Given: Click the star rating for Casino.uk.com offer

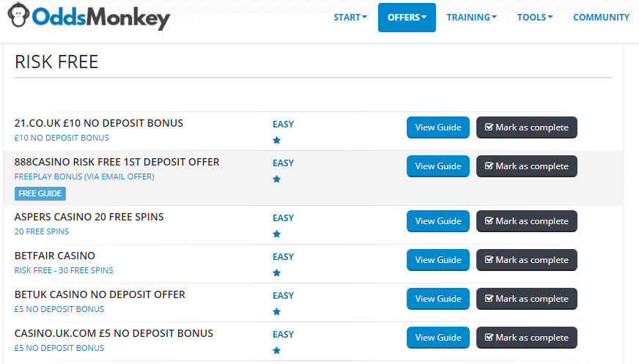Looking at the screenshot, I should click(277, 351).
